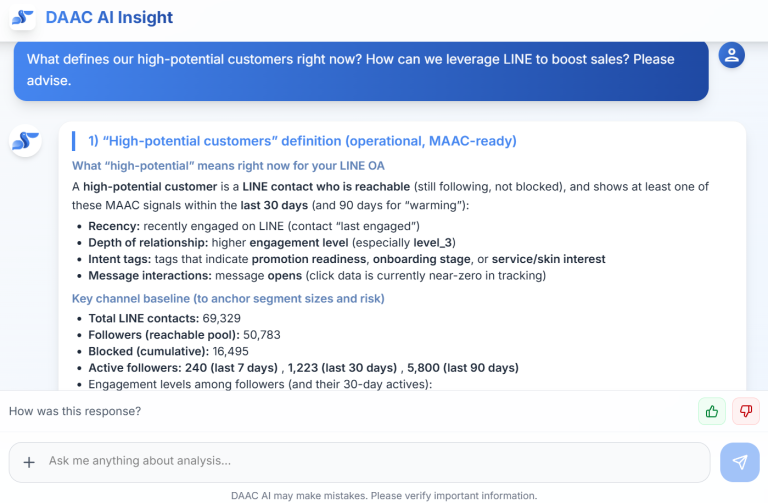
Task: Click the 'Key channel baseline' subheading
Action: [x=228, y=298]
